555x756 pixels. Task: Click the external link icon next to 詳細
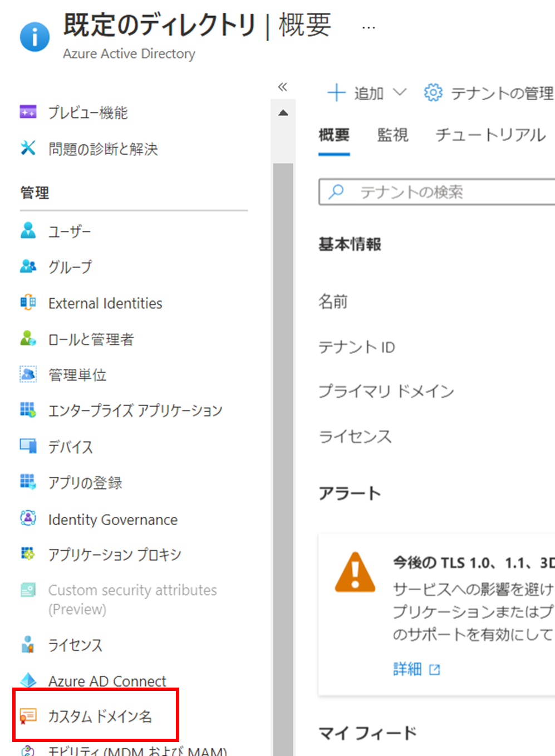click(x=435, y=670)
